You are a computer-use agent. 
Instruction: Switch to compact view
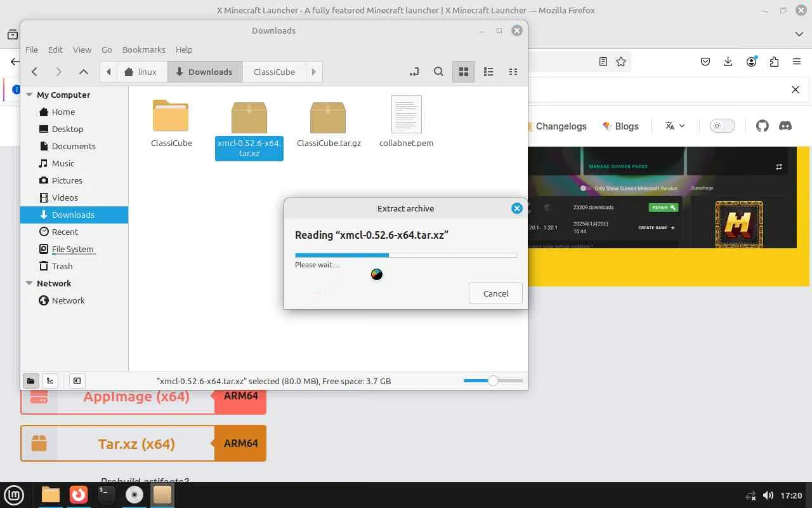click(x=513, y=72)
